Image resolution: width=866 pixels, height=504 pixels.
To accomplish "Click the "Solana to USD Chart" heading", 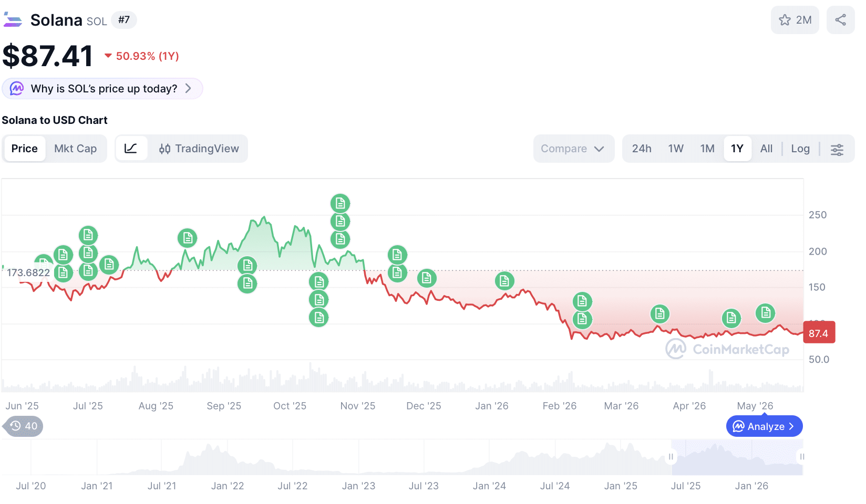I will tap(55, 120).
